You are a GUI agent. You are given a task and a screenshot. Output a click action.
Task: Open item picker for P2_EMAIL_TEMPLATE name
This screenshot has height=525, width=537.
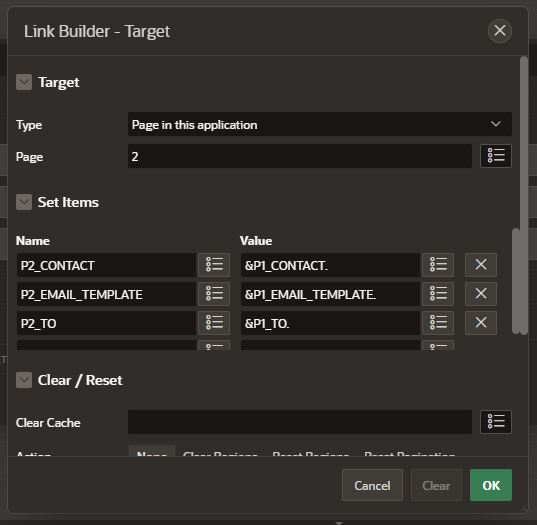[214, 294]
